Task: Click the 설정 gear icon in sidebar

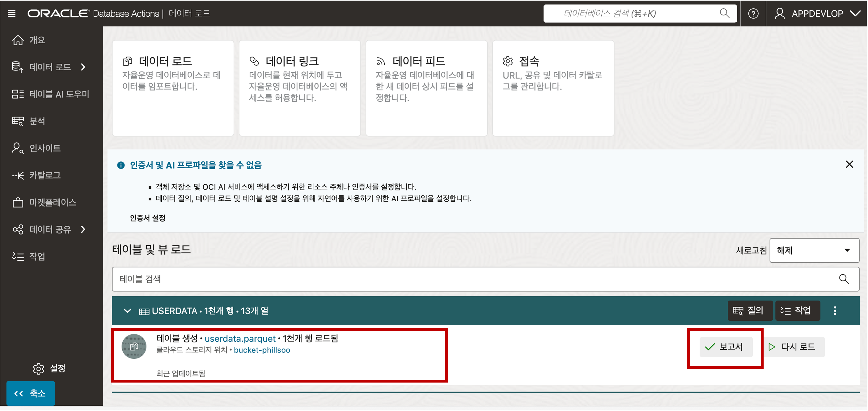Action: pos(38,369)
